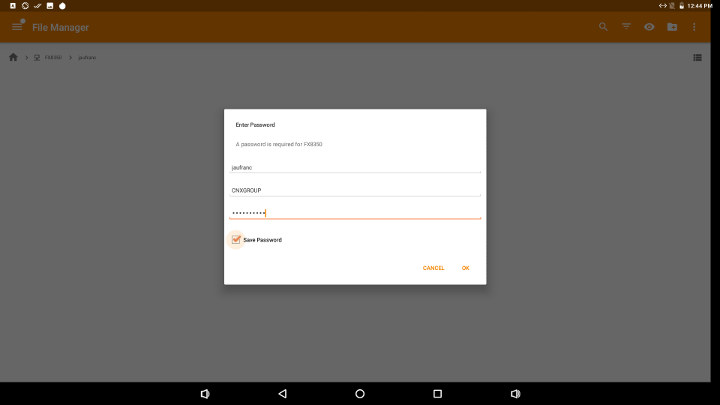Open the sort/filter options icon
Screen dimensions: 720x405
pyautogui.click(x=626, y=27)
